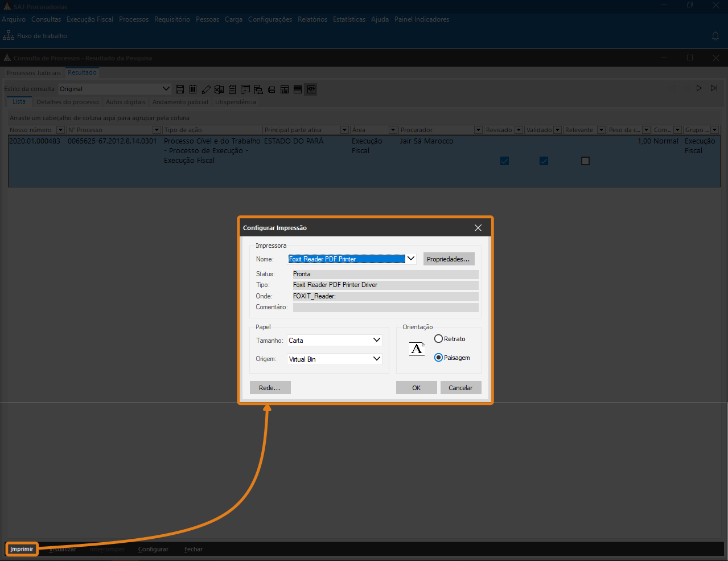Screen dimensions: 728x561
Task: Click the highlighted fit-width view icon
Action: click(x=311, y=89)
